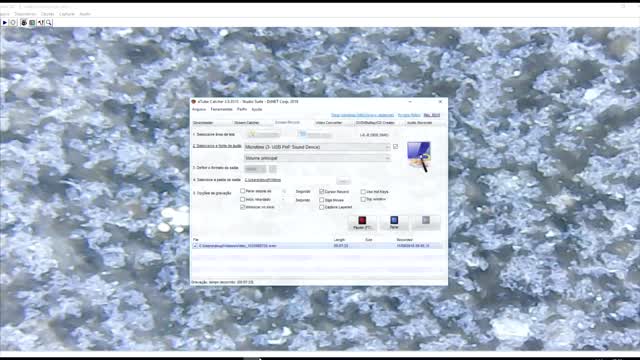Open the Microfone USB PnP Sound Device dropdown

(317, 147)
